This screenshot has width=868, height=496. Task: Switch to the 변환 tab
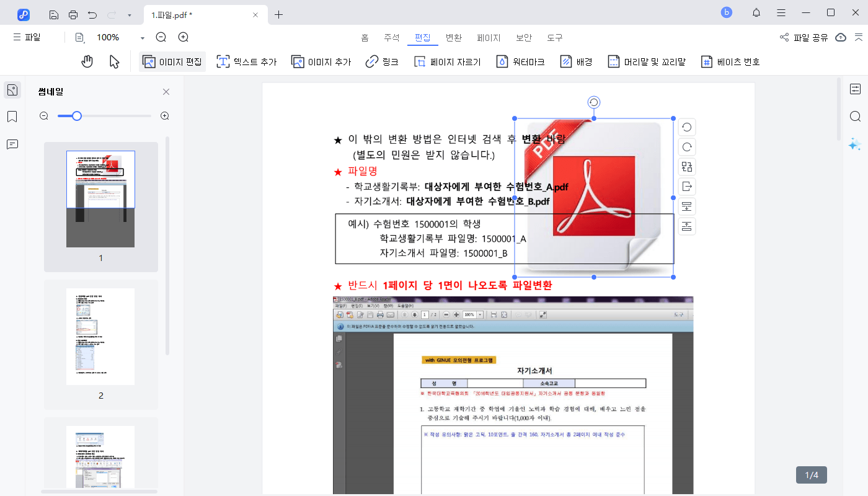click(454, 37)
